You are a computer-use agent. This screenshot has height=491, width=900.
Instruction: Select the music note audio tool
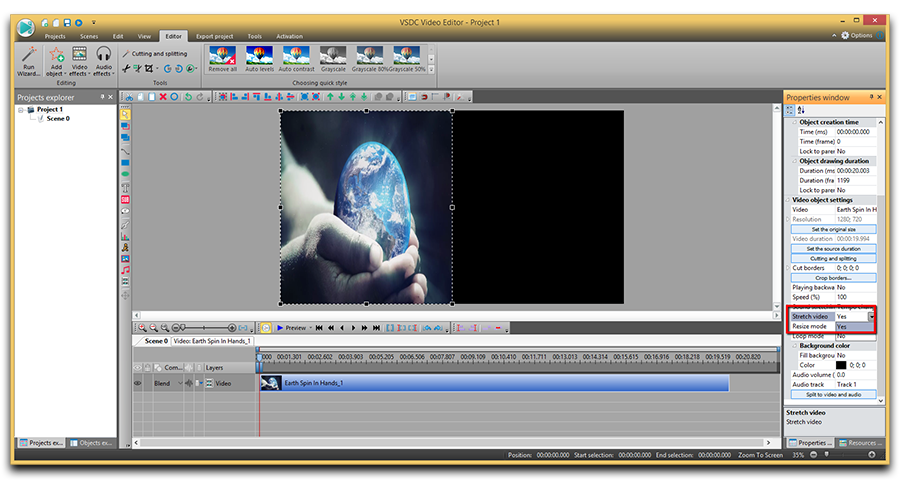(125, 270)
